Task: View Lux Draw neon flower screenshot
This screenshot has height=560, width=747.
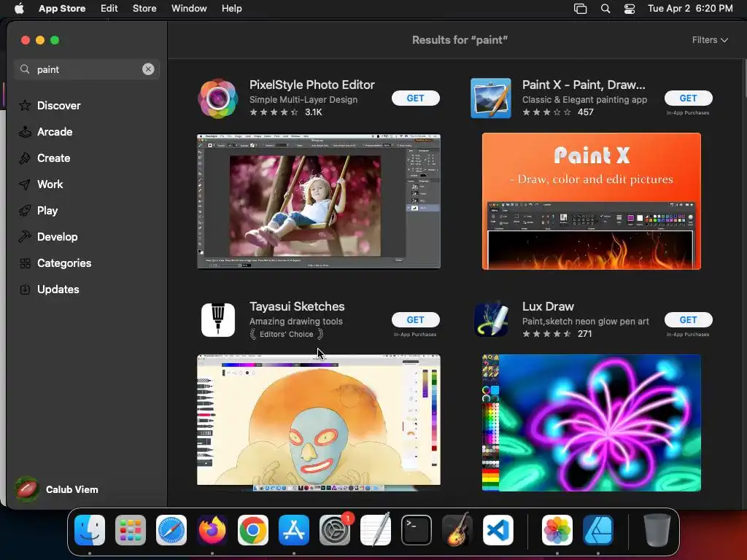Action: pyautogui.click(x=591, y=423)
